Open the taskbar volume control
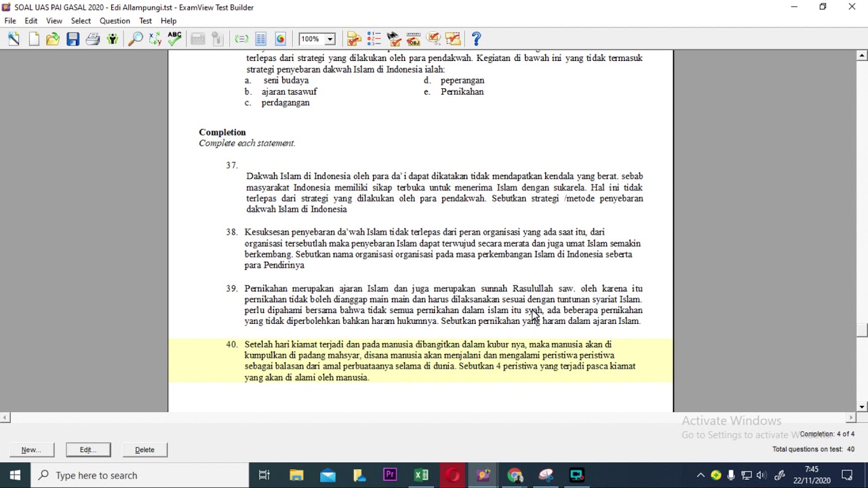This screenshot has height=488, width=868. 762,475
